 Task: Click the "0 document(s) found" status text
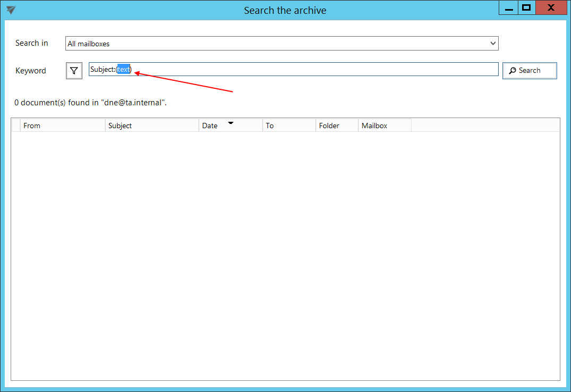(90, 102)
